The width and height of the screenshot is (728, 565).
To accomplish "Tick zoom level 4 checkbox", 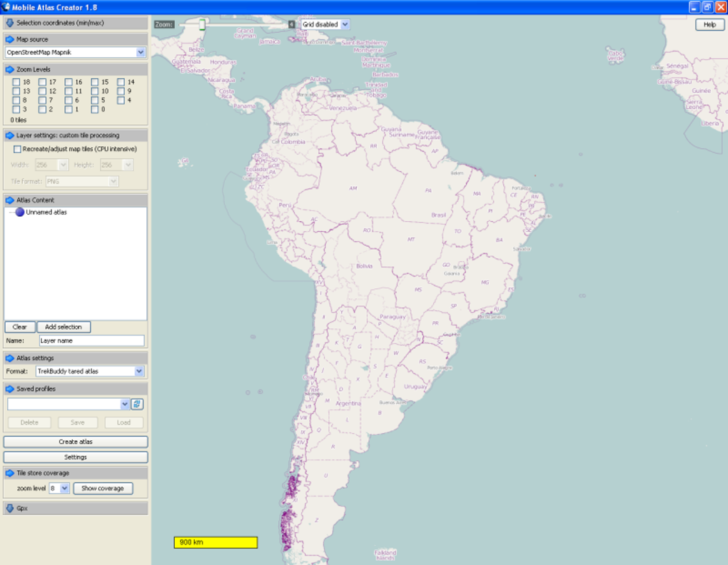I will coord(121,100).
